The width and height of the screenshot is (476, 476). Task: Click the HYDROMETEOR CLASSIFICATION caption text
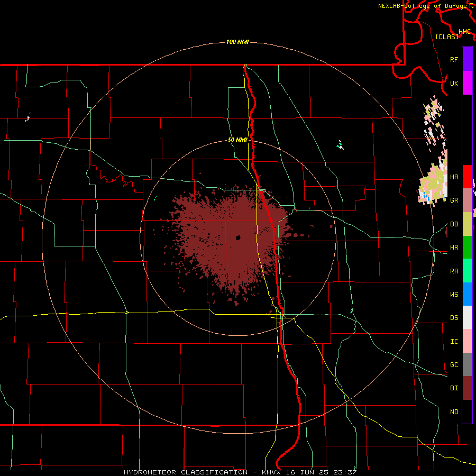coord(186,472)
